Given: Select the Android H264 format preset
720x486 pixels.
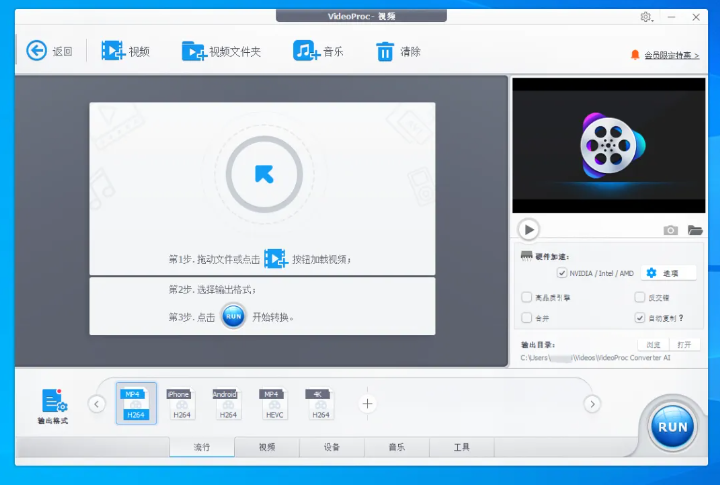Looking at the screenshot, I should (x=227, y=404).
